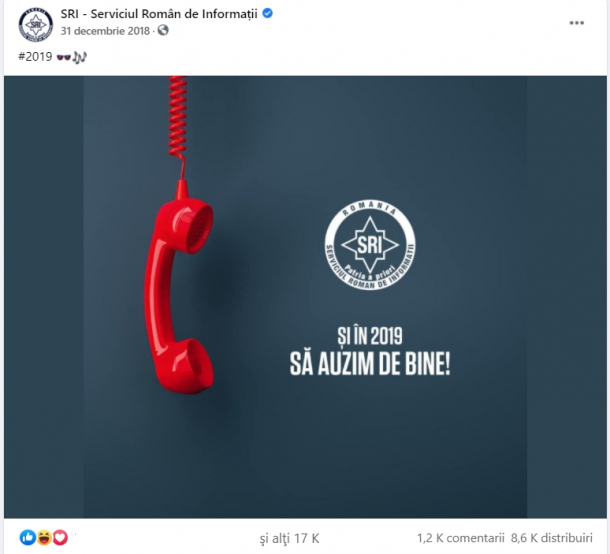
Task: Click the globe public audience icon
Action: [163, 30]
